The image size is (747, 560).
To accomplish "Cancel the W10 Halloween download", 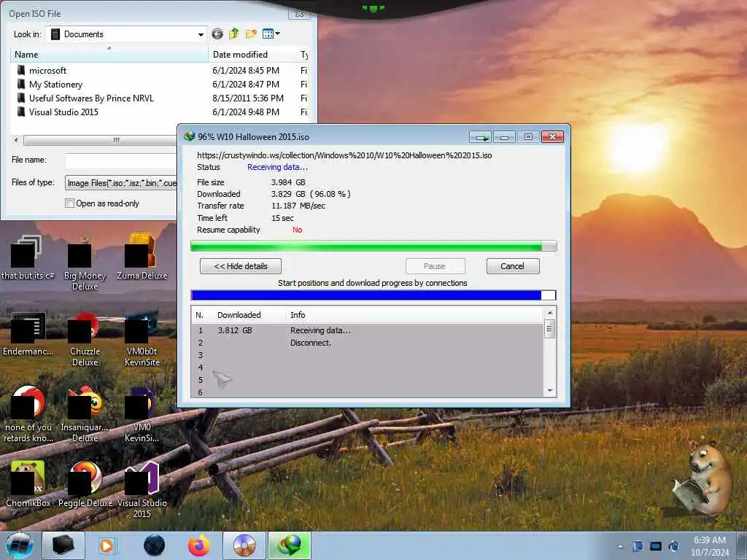I will click(513, 266).
